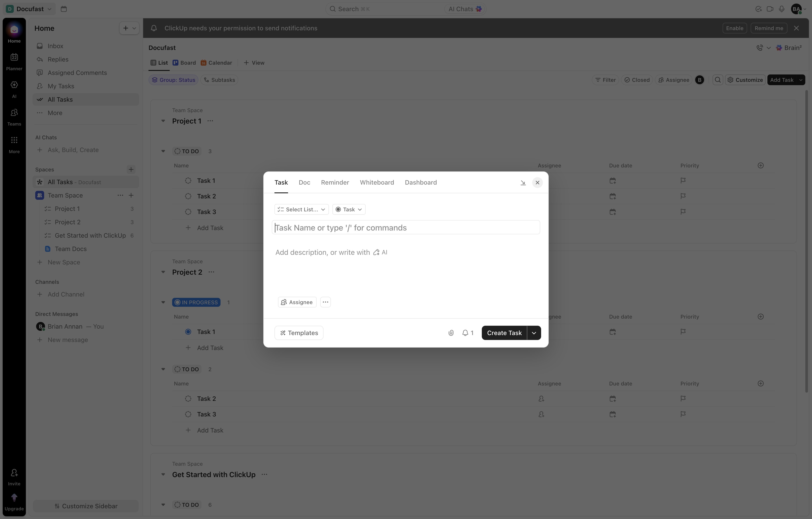
Task: Open the ellipsis menu next to Team Space
Action: [120, 195]
